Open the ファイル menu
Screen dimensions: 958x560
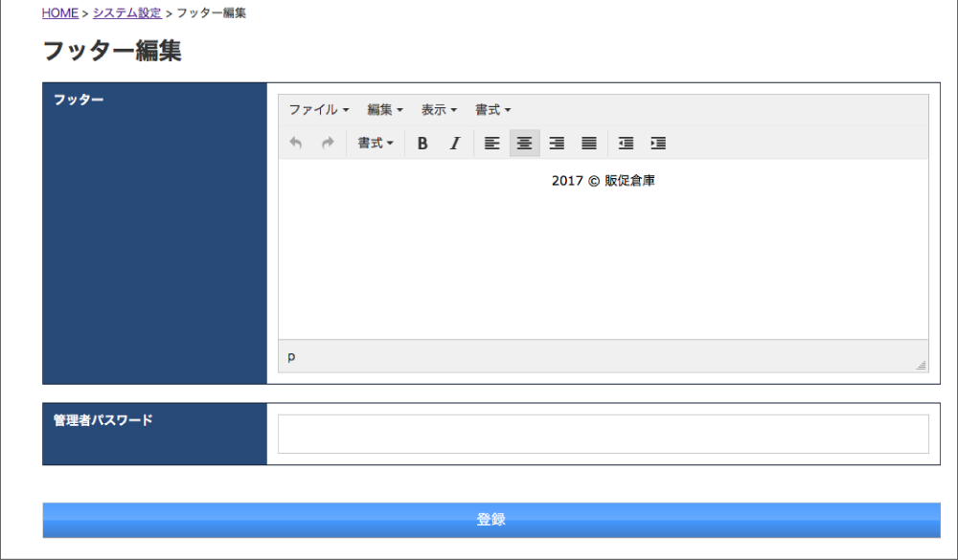coord(319,110)
